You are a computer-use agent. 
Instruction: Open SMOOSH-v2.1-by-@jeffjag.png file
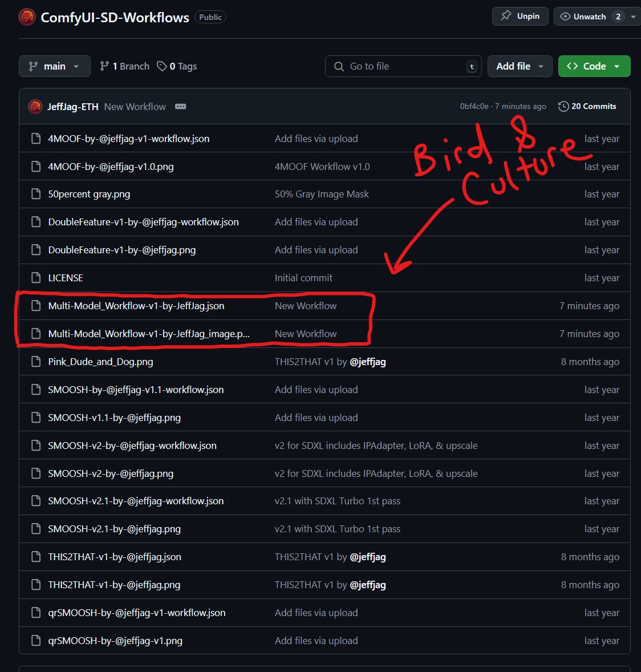(115, 529)
